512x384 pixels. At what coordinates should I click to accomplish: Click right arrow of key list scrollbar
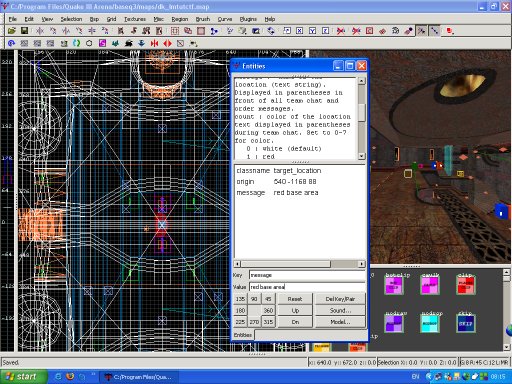pyautogui.click(x=362, y=264)
